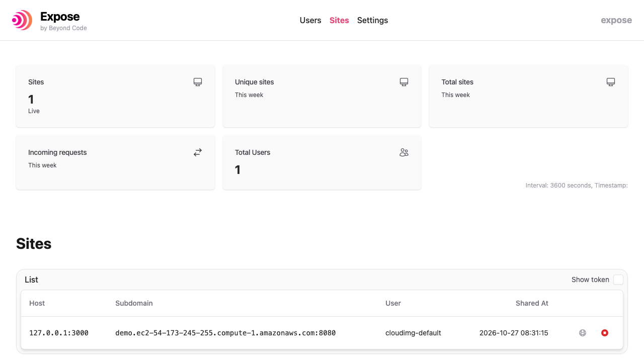Click the gray 'expose' link at top right

[616, 20]
